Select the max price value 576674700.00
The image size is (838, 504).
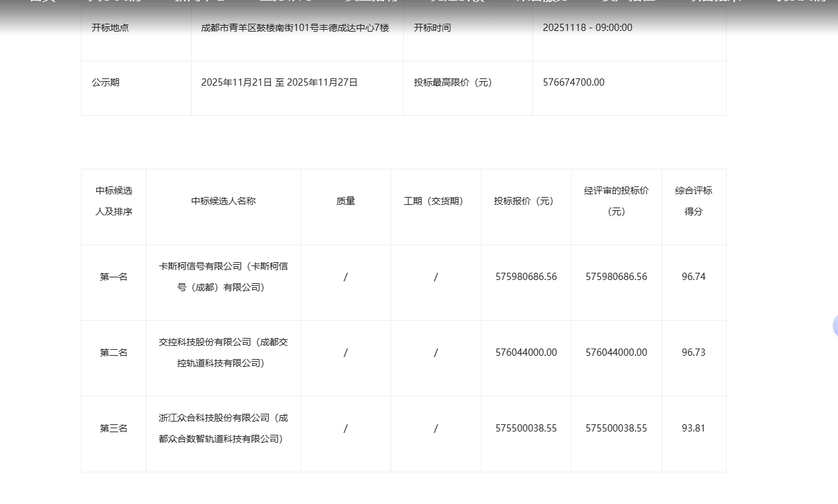[574, 82]
